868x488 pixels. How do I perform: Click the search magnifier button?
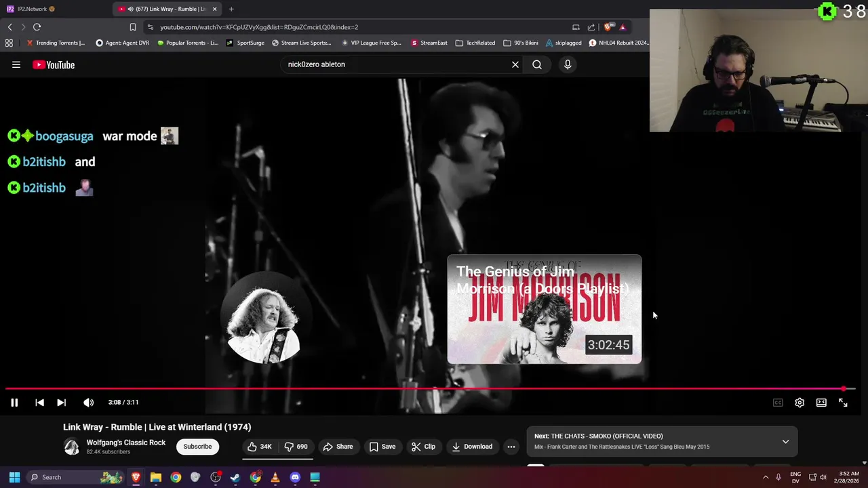tap(537, 64)
